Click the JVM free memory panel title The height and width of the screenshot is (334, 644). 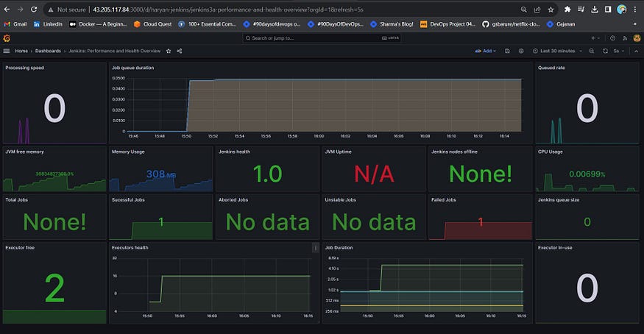coord(24,152)
